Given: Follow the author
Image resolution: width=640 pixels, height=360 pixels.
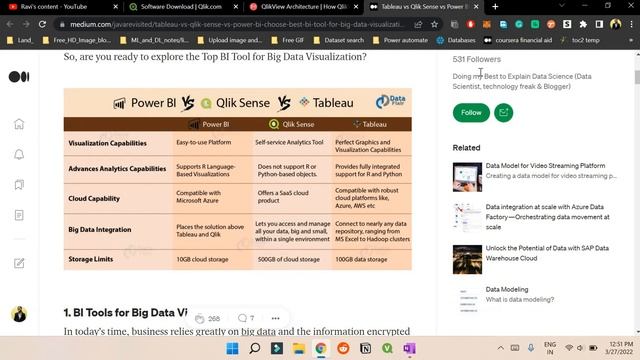Looking at the screenshot, I should pyautogui.click(x=471, y=113).
